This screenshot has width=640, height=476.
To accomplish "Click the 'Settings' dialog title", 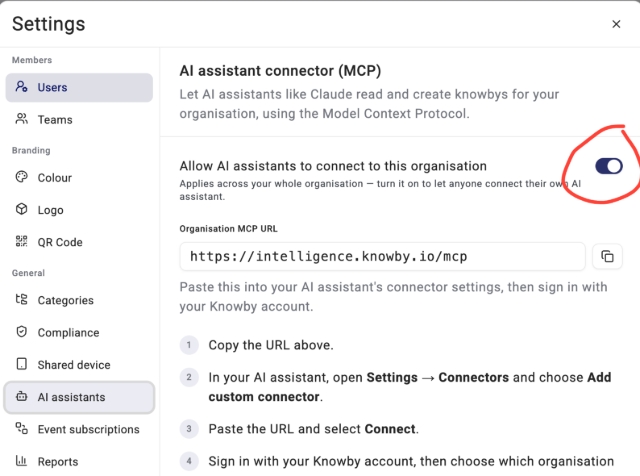I will click(x=49, y=24).
